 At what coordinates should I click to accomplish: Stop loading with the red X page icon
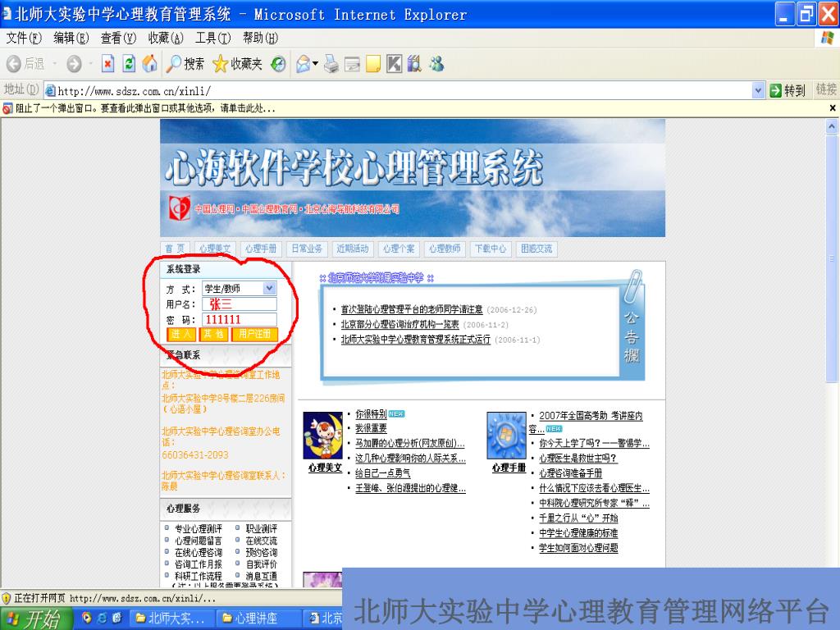pyautogui.click(x=107, y=64)
